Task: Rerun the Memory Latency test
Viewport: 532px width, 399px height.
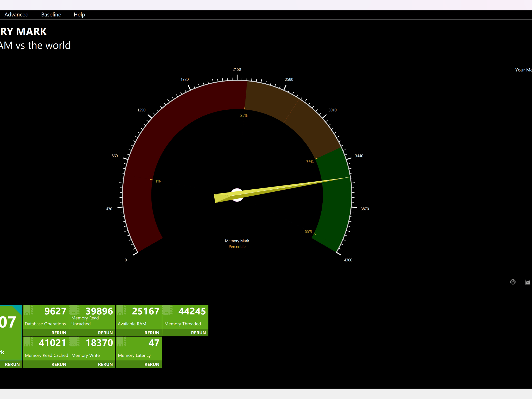Action: (x=152, y=364)
